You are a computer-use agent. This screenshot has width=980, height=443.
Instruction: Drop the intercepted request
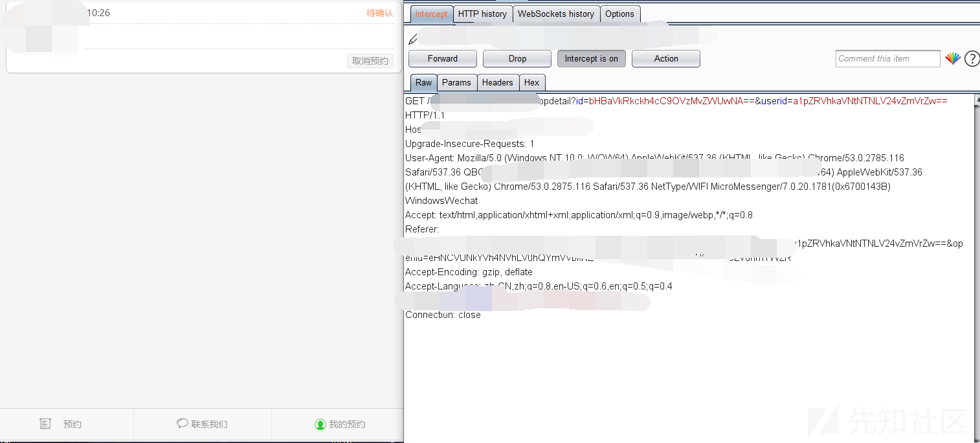517,59
